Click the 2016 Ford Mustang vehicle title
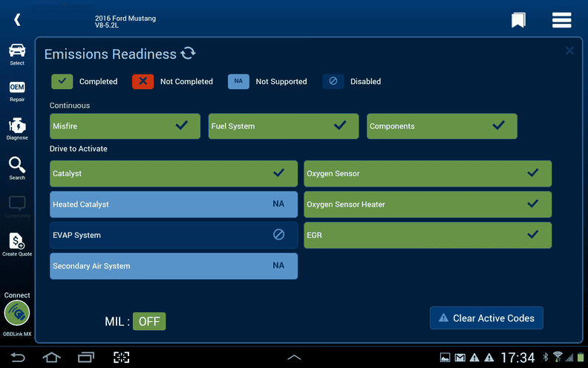The image size is (588, 368). (125, 22)
